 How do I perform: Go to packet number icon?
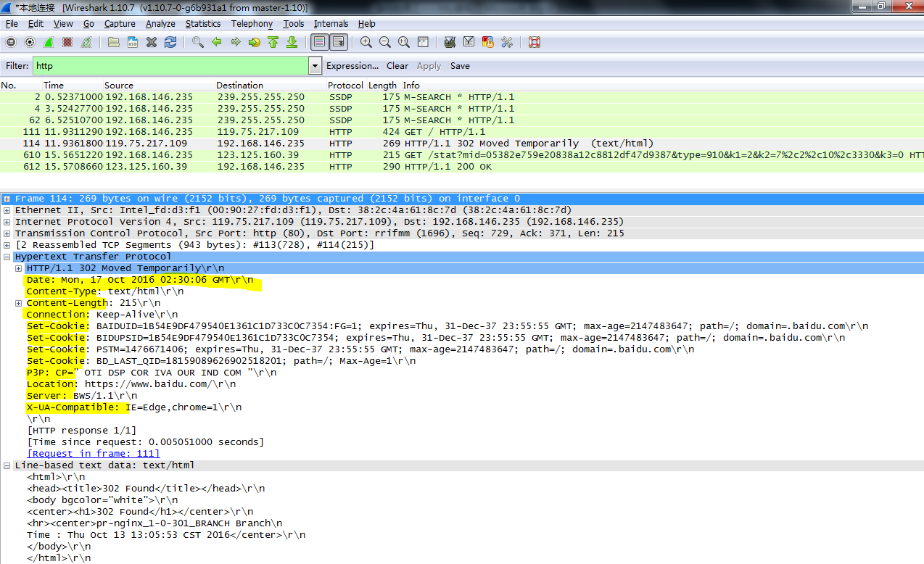tap(254, 42)
